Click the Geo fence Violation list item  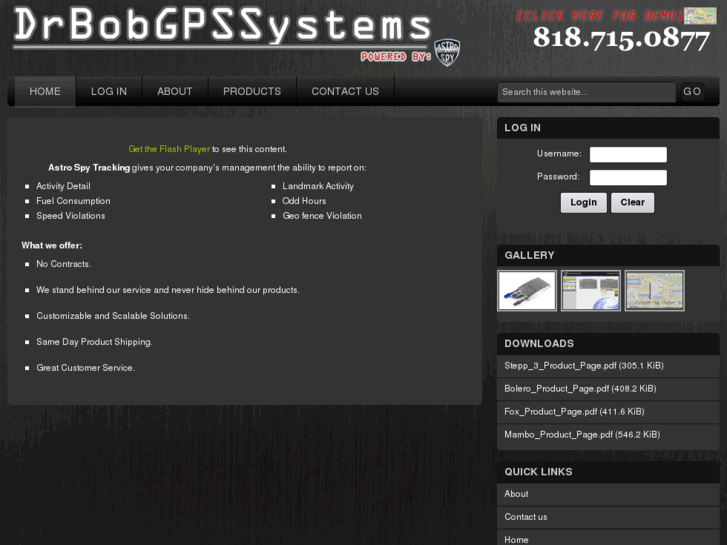coord(322,216)
